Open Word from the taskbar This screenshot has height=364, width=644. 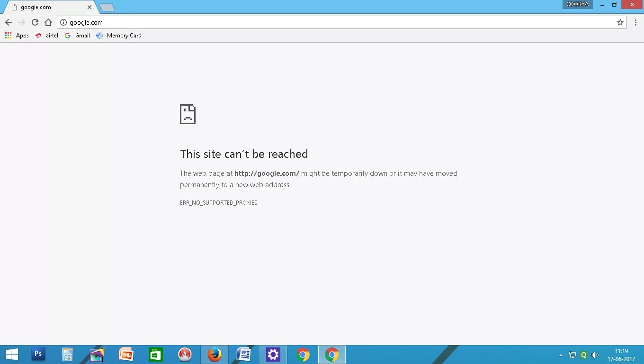[x=243, y=354]
